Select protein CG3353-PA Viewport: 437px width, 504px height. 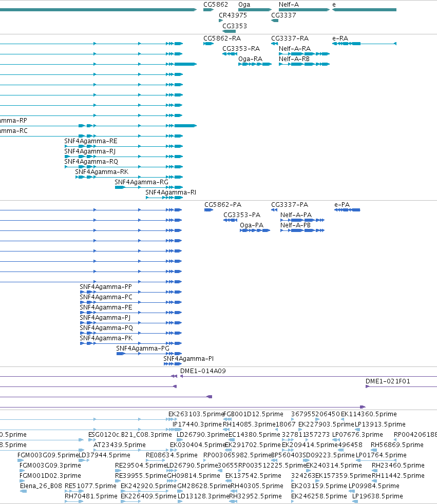pyautogui.click(x=242, y=215)
